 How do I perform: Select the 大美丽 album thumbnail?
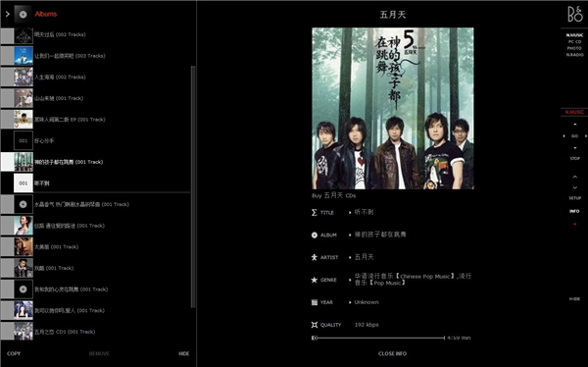[x=24, y=247]
